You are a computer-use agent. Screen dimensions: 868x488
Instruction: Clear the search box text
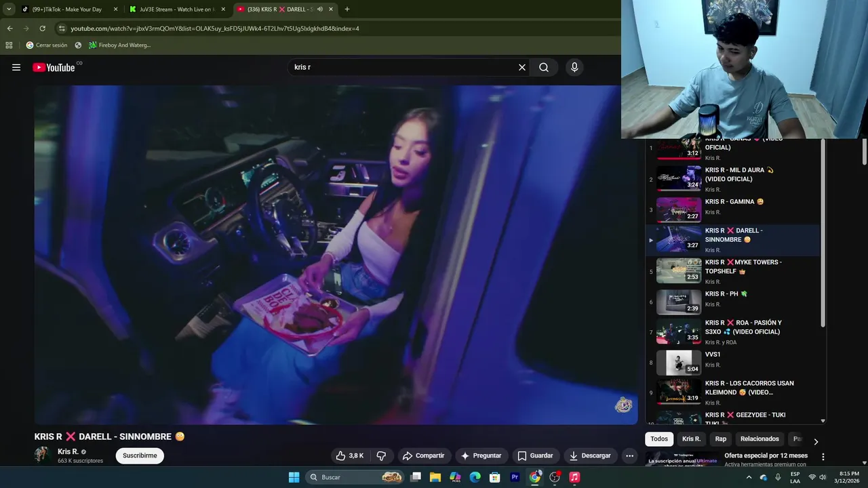tap(522, 67)
